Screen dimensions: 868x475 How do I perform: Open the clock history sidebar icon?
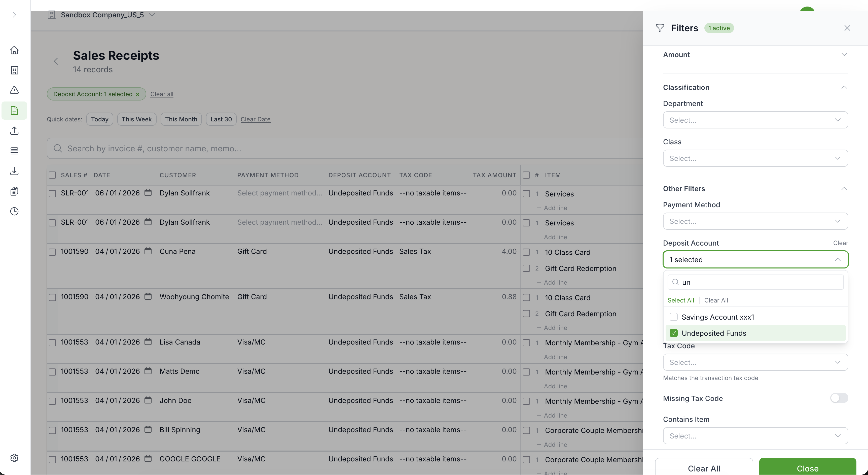pyautogui.click(x=14, y=211)
